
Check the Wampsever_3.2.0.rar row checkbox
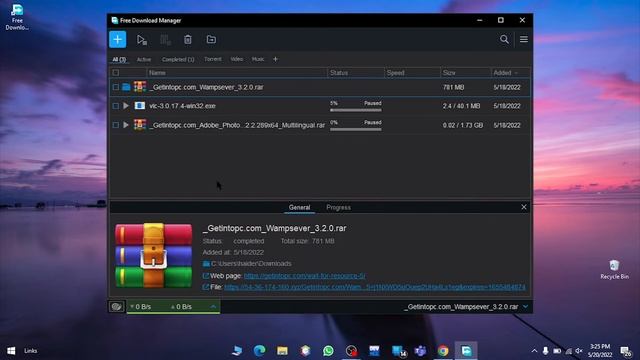[x=116, y=87]
